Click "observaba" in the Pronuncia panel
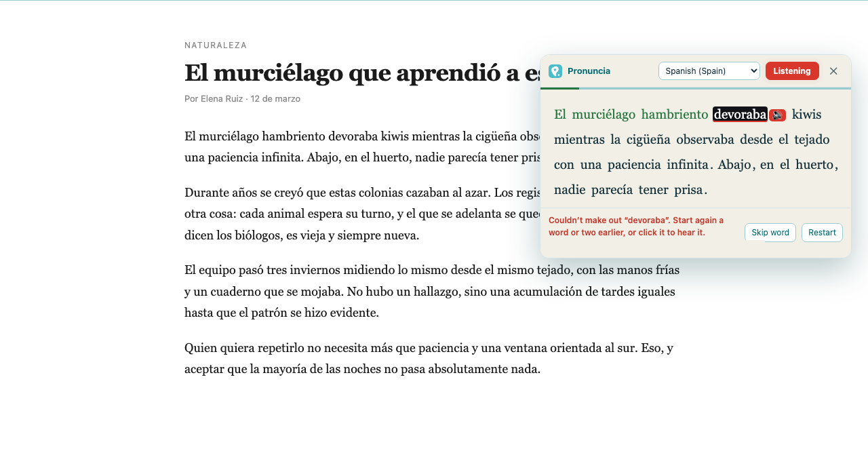The image size is (868, 468). click(x=705, y=140)
